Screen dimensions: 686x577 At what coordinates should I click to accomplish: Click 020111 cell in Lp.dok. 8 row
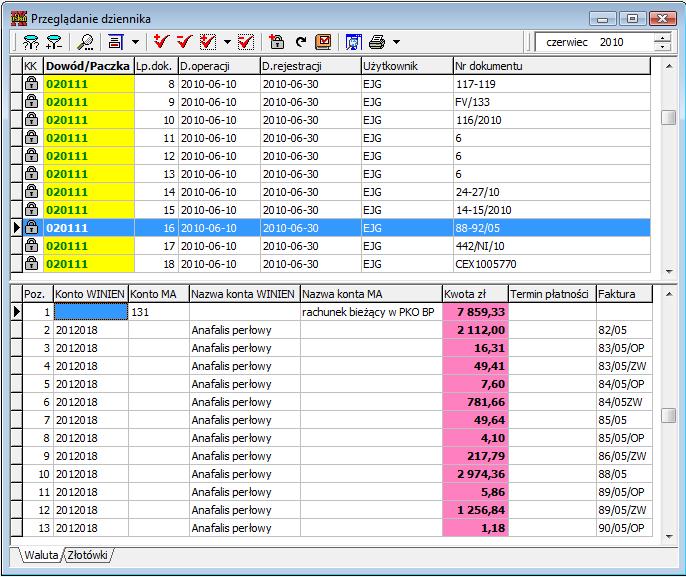(89, 84)
